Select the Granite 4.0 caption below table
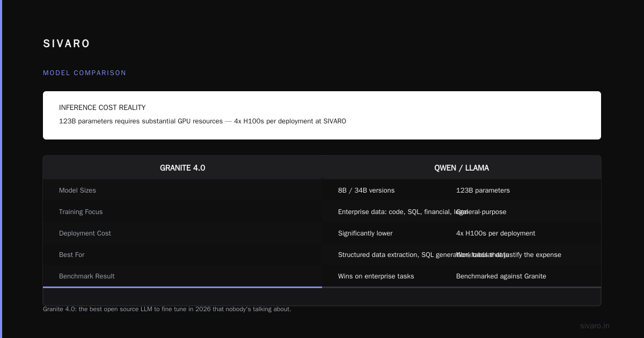 tap(167, 309)
